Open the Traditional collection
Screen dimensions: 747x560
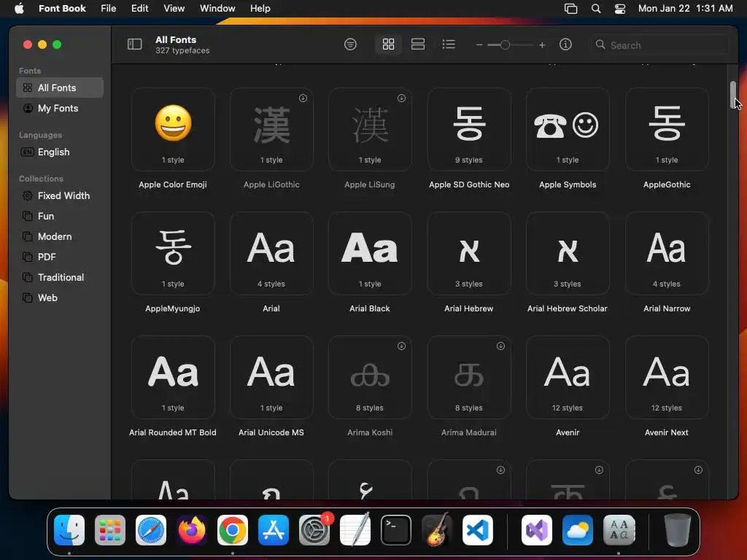tap(60, 278)
